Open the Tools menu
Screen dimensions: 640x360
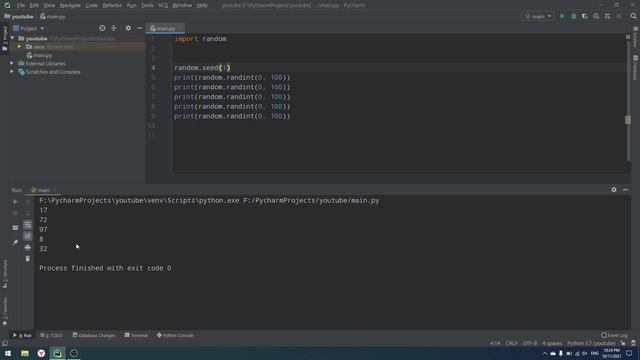(147, 5)
